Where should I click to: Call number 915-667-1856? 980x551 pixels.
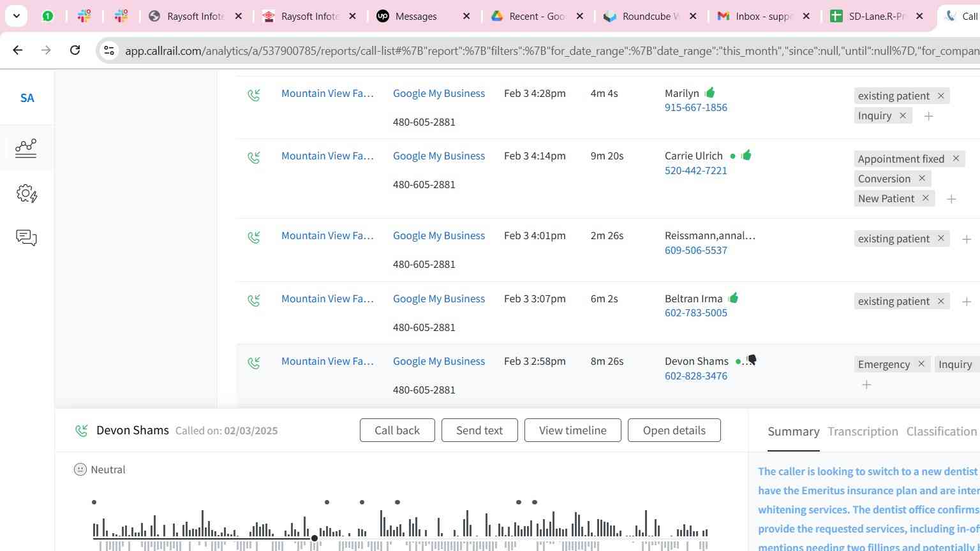click(696, 107)
